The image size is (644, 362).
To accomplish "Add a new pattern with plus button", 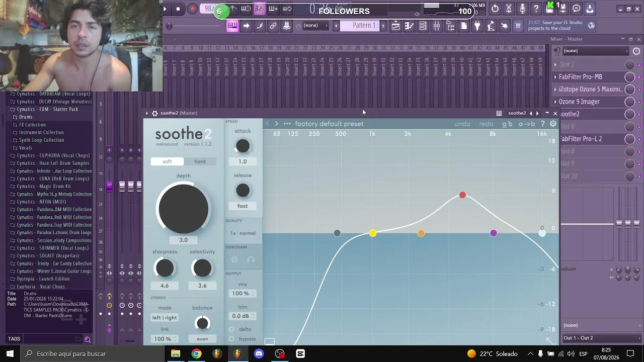I will click(x=383, y=26).
